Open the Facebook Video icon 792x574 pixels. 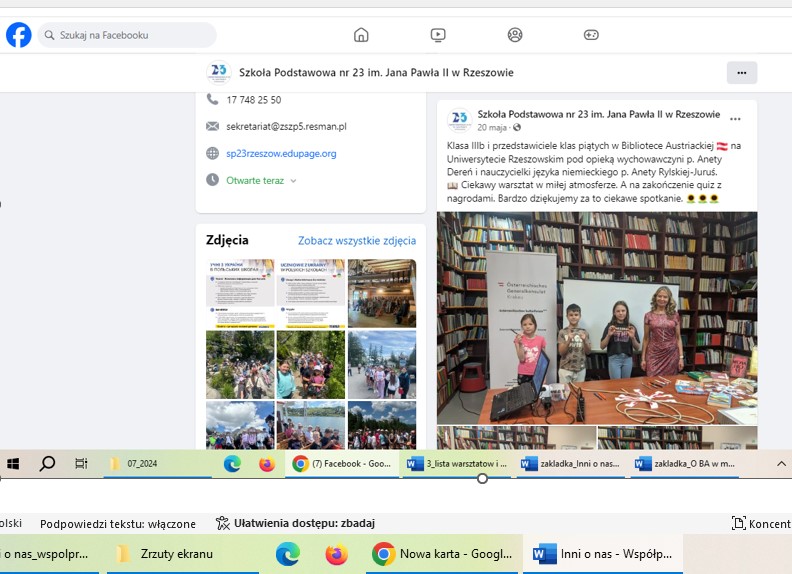438,35
